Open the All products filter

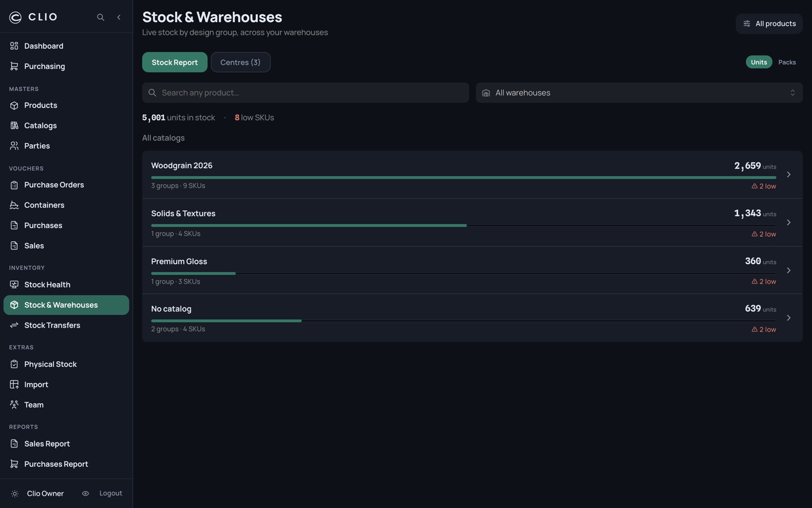(x=769, y=24)
